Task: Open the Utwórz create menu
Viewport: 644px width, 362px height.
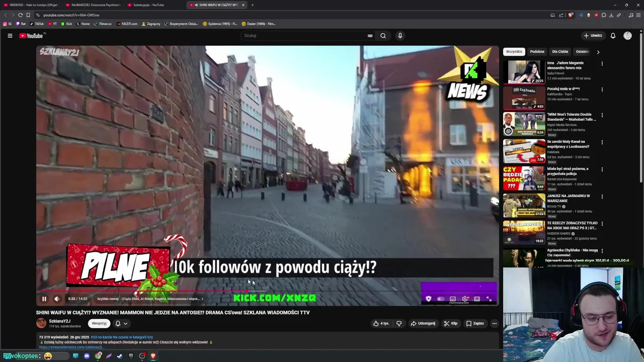Action: [593, 36]
